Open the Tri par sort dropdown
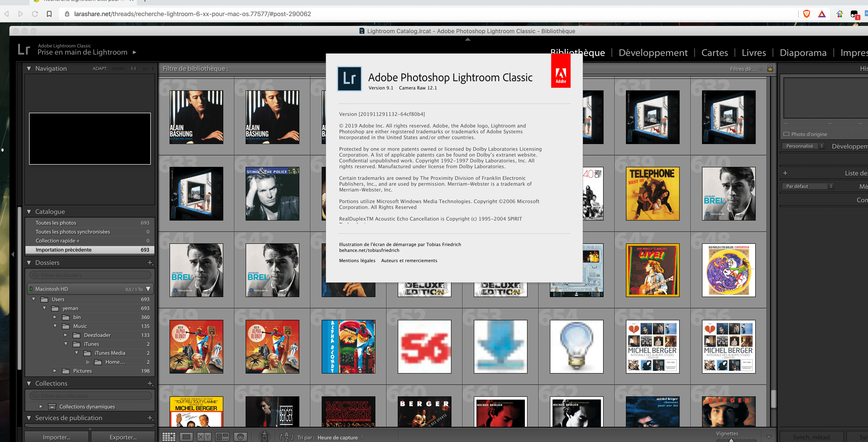The height and width of the screenshot is (442, 868). [x=340, y=437]
